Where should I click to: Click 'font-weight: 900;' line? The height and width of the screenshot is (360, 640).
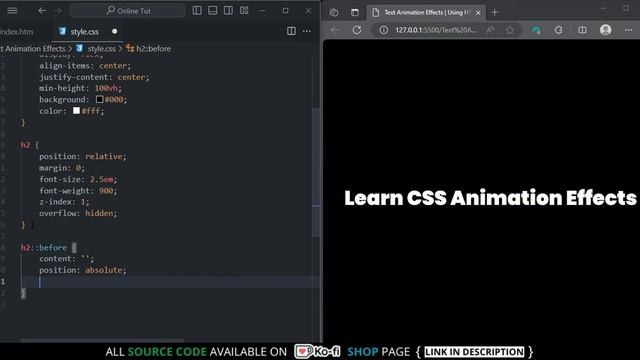pos(78,191)
